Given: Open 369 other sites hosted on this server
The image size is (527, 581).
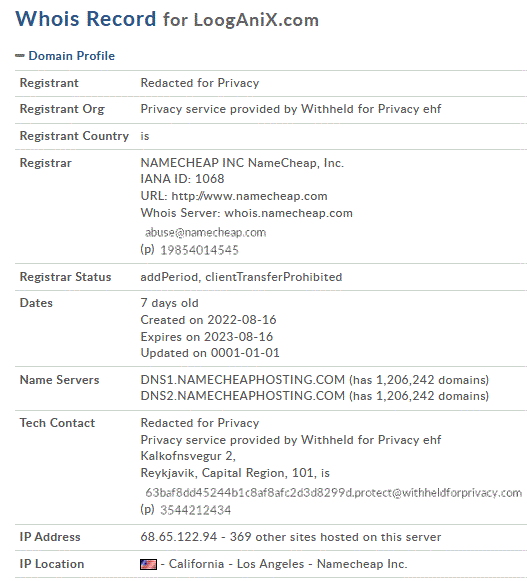Looking at the screenshot, I should (335, 537).
